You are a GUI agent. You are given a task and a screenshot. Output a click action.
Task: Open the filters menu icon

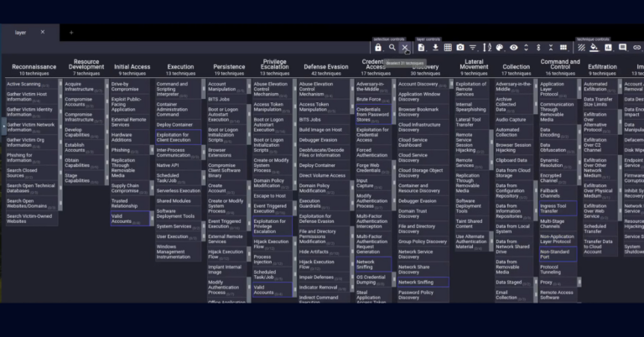click(x=473, y=48)
